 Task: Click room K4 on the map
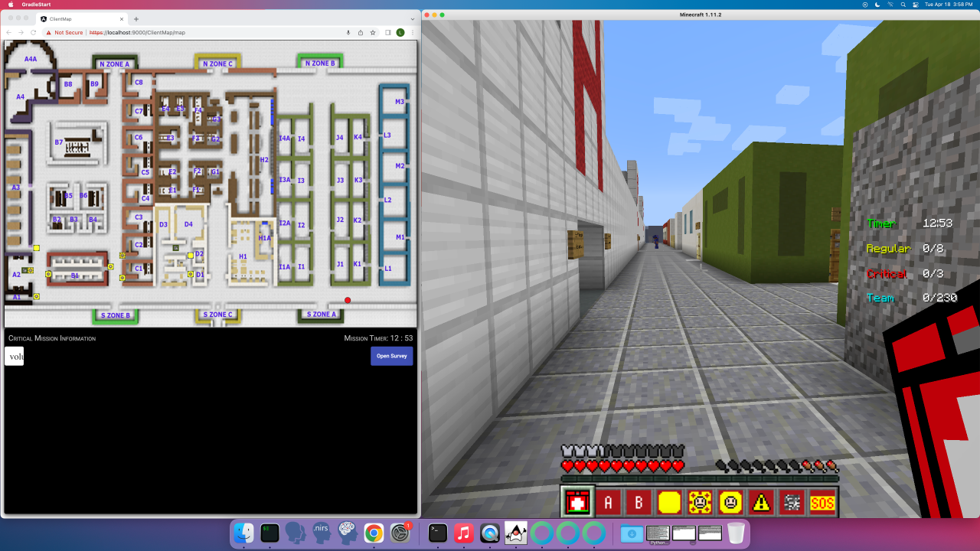pyautogui.click(x=358, y=137)
